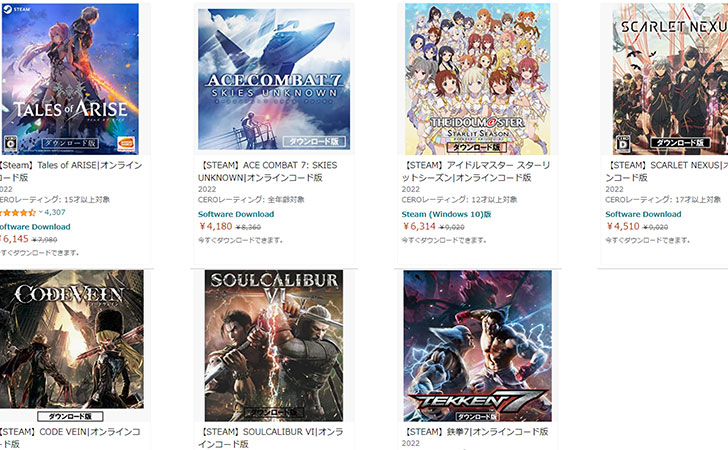728x450 pixels.
Task: Open the Idolmaster Starlit Season cover image
Action: pyautogui.click(x=477, y=79)
